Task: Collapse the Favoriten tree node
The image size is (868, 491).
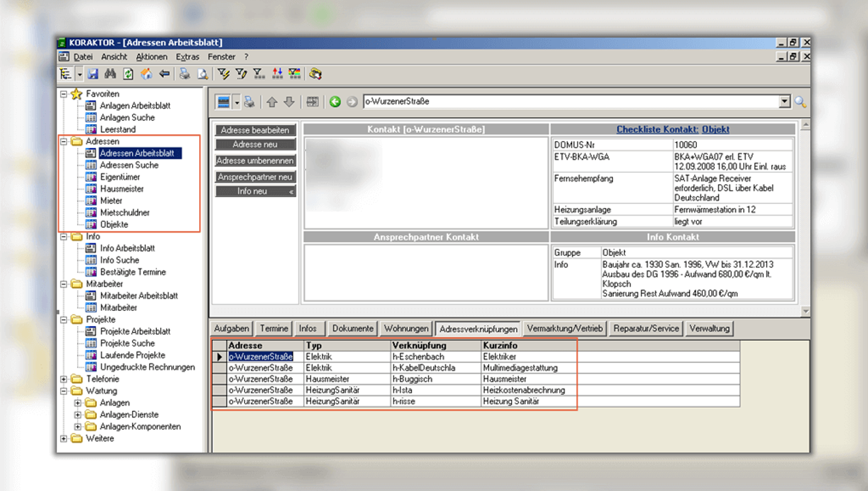Action: pos(64,93)
